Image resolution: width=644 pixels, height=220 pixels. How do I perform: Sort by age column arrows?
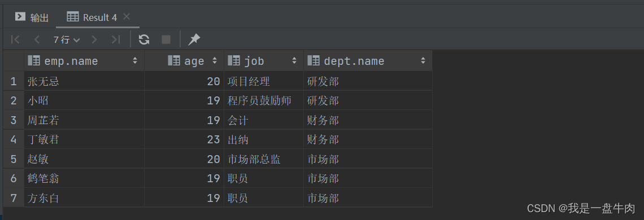click(215, 61)
